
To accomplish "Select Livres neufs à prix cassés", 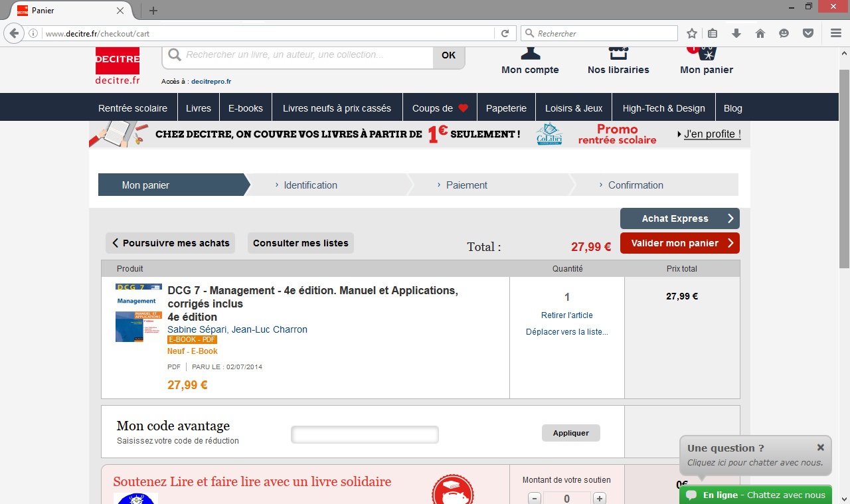I will [x=337, y=108].
